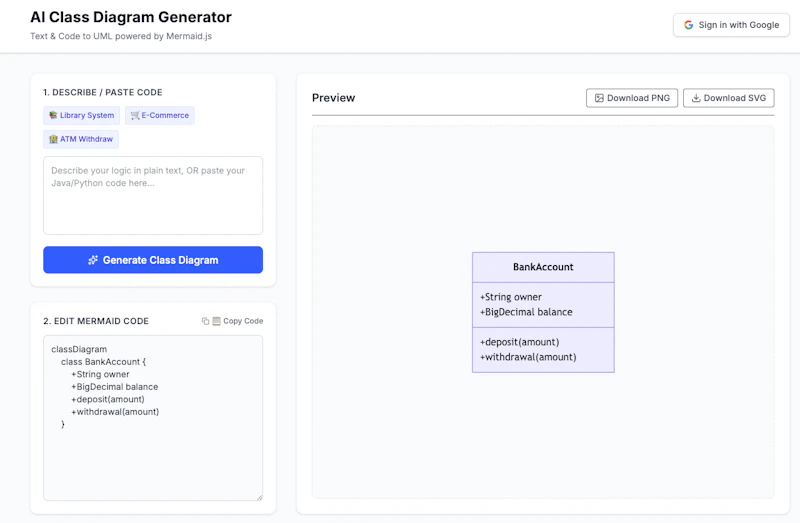Click the Download PNG image icon

(599, 98)
